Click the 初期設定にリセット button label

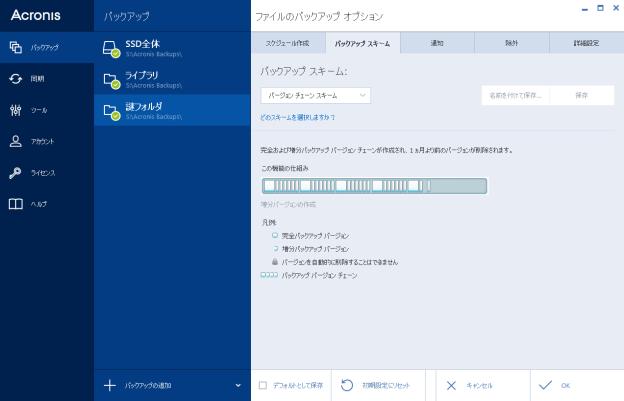[386, 385]
